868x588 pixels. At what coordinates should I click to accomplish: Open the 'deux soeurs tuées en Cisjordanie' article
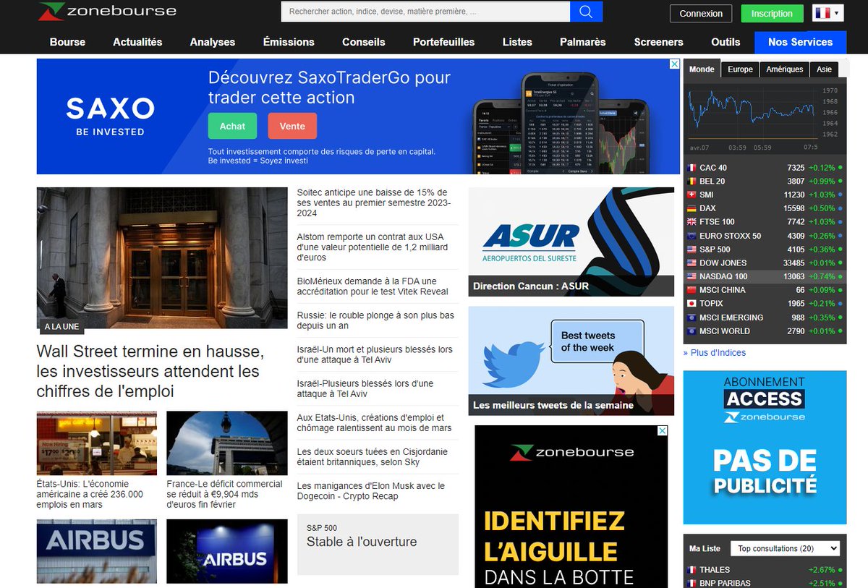click(373, 456)
